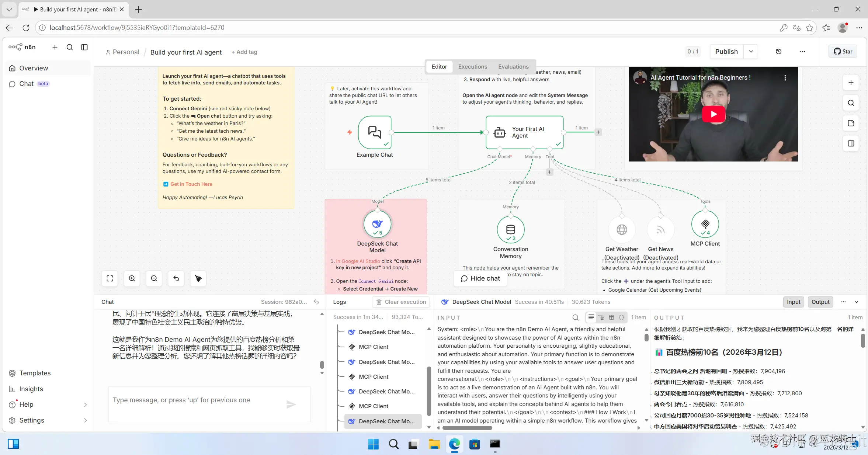Expand the Help submenu
This screenshot has width=868, height=455.
point(85,404)
